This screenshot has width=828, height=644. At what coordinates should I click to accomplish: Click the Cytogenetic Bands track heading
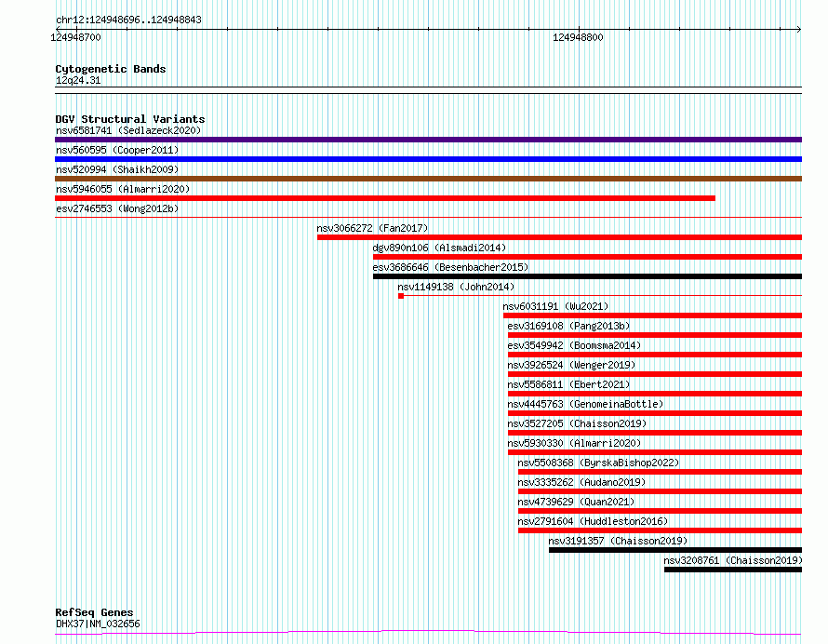tap(111, 69)
